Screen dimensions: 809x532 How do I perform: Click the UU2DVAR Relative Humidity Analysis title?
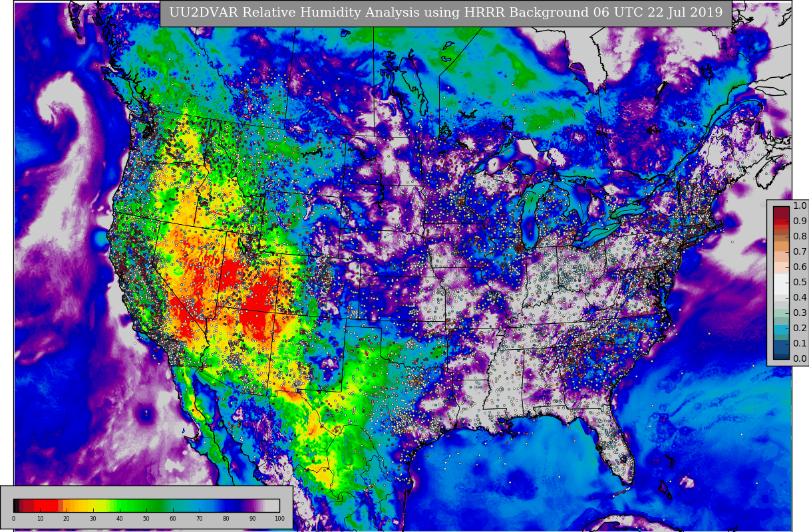(x=446, y=13)
